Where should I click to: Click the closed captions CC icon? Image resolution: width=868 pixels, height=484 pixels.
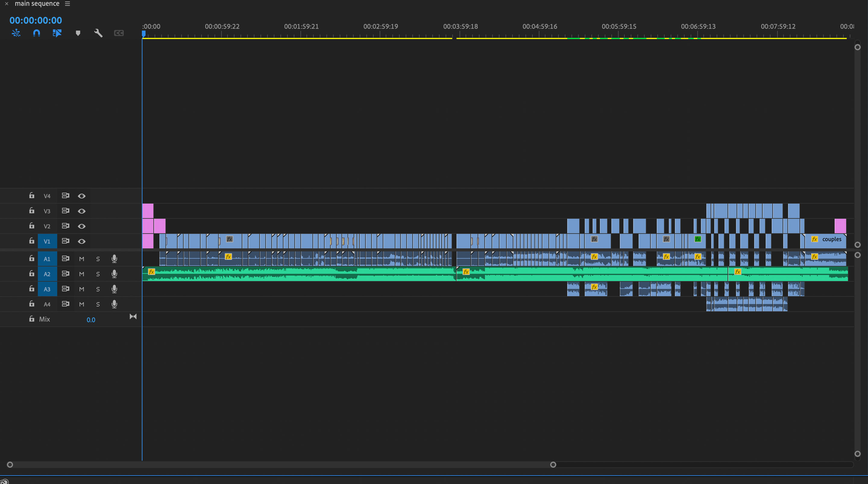(x=119, y=33)
